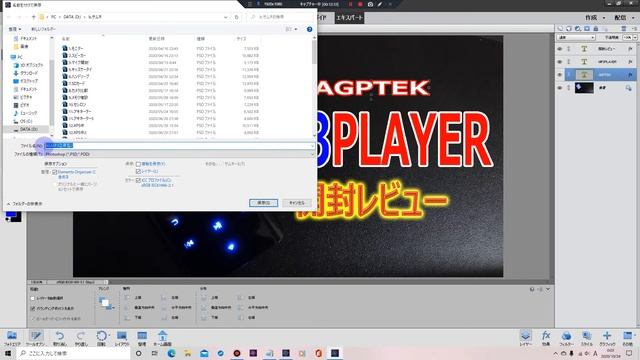This screenshot has height=360, width=640.
Task: Hide the selected AGPTEK layer
Action: coord(560,75)
